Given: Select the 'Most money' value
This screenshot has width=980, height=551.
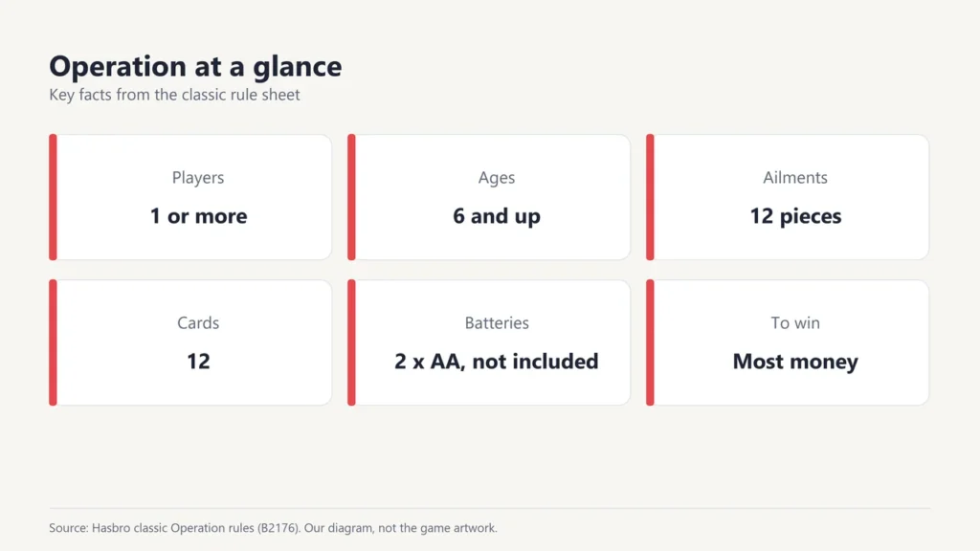Looking at the screenshot, I should pos(795,362).
